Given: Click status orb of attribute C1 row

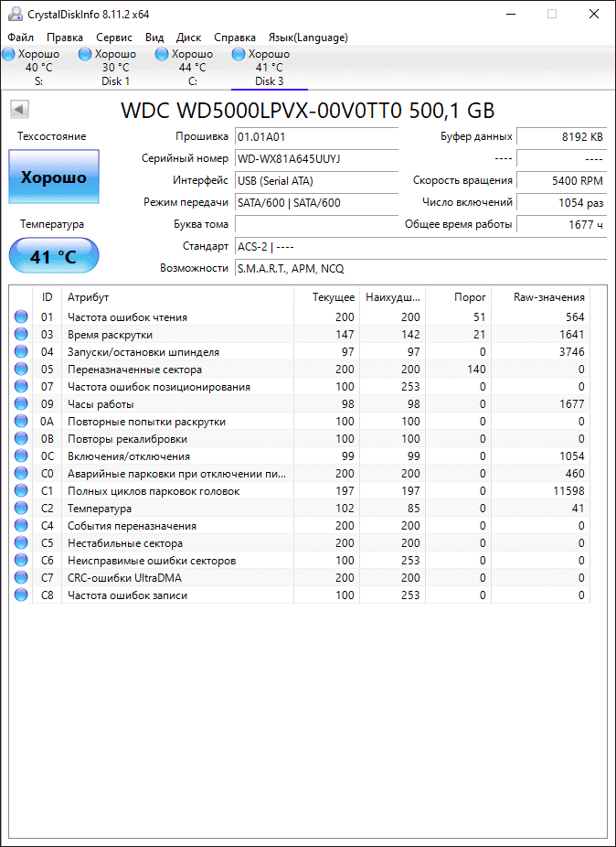Looking at the screenshot, I should pyautogui.click(x=20, y=491).
